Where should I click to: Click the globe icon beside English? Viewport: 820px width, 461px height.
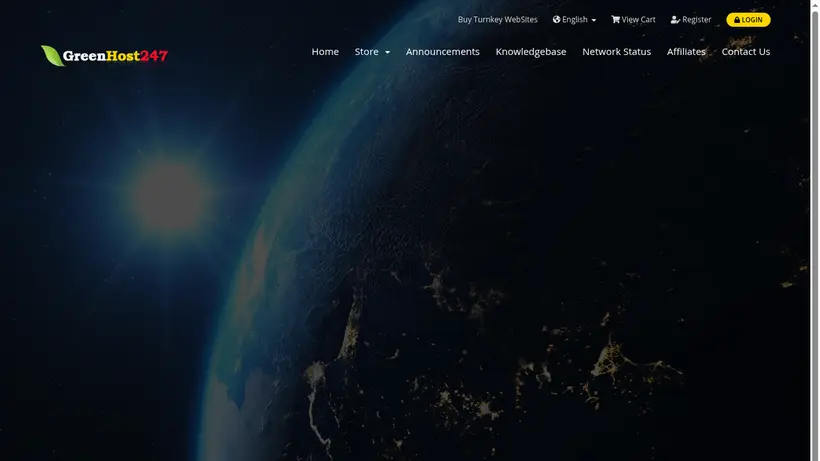click(556, 19)
